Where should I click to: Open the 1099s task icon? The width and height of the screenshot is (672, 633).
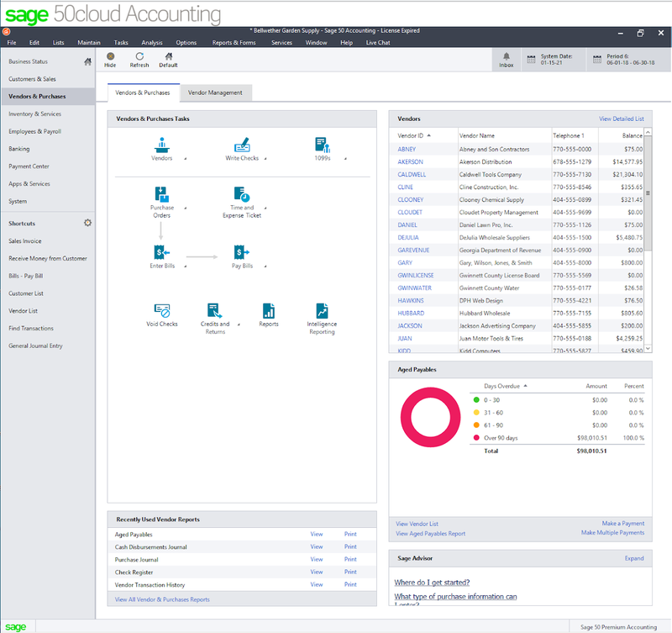click(x=323, y=145)
